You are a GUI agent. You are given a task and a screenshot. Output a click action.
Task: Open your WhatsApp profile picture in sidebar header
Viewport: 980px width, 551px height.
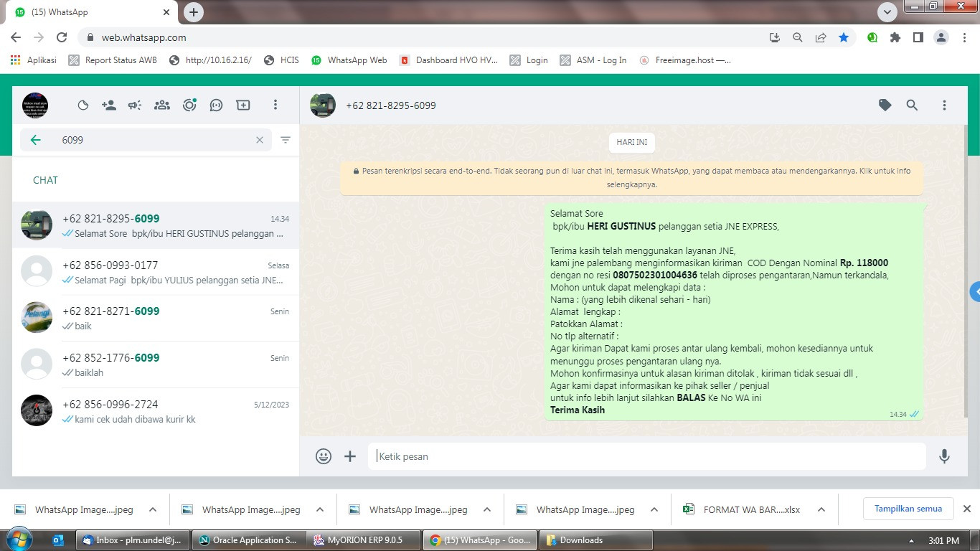[35, 105]
